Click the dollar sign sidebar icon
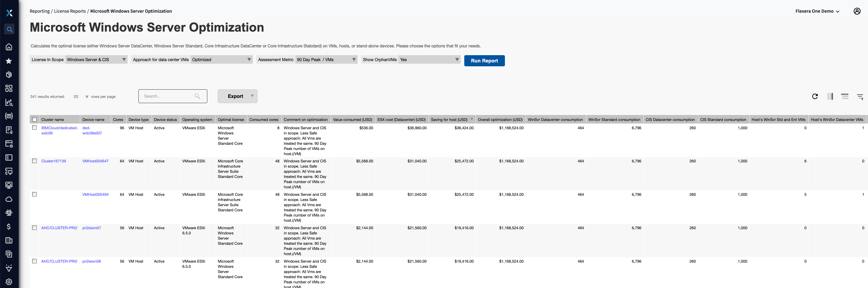The width and height of the screenshot is (868, 288). click(9, 227)
